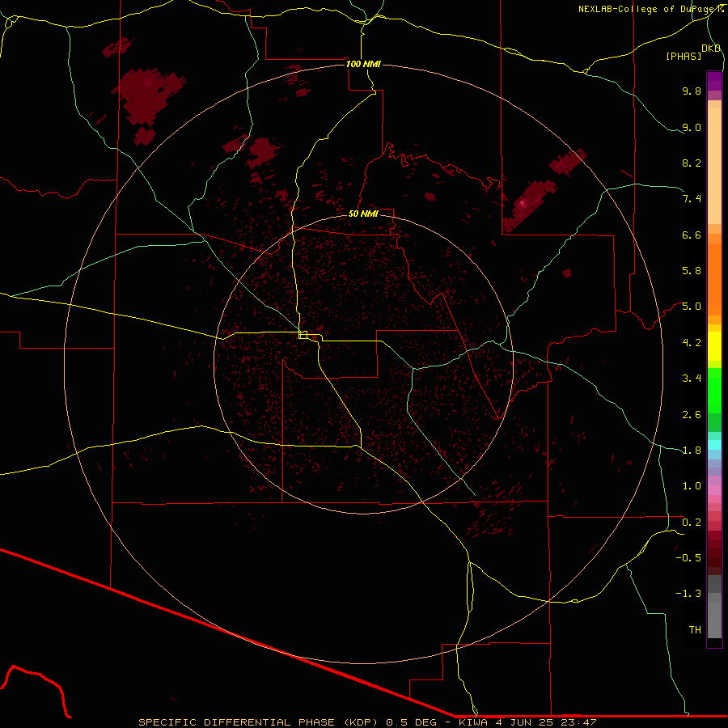Click the DKD label above the color bar
Viewport: 728px width, 728px height.
tap(711, 49)
